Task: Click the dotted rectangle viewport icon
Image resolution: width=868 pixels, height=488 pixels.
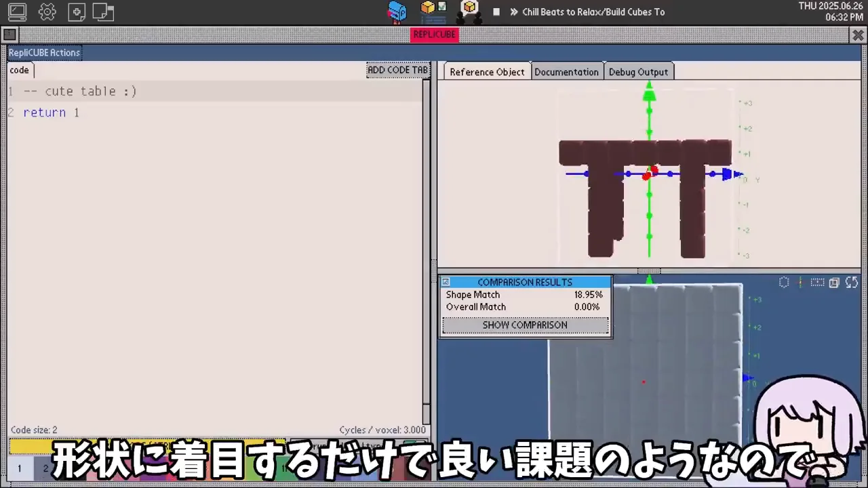Action: click(x=818, y=283)
